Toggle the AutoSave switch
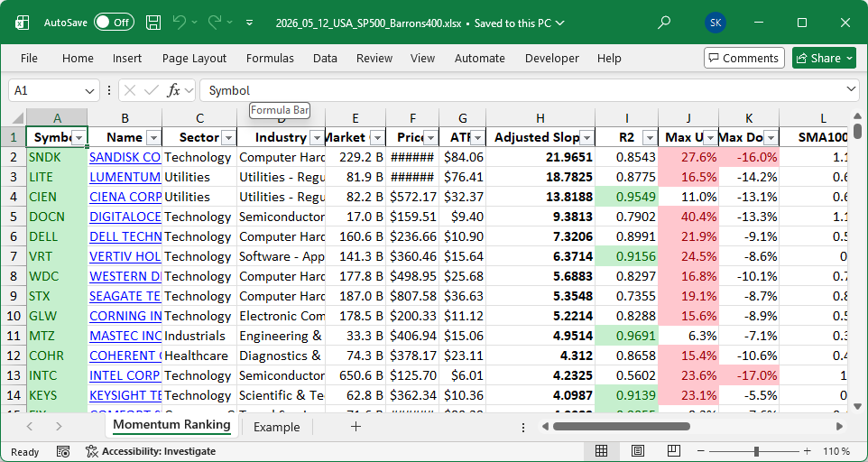 click(114, 23)
